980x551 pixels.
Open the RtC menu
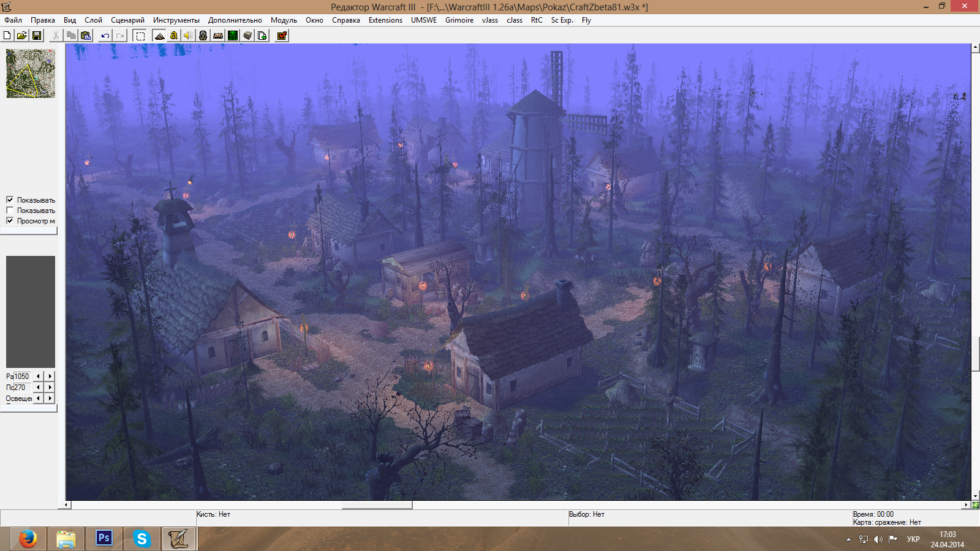(x=537, y=20)
